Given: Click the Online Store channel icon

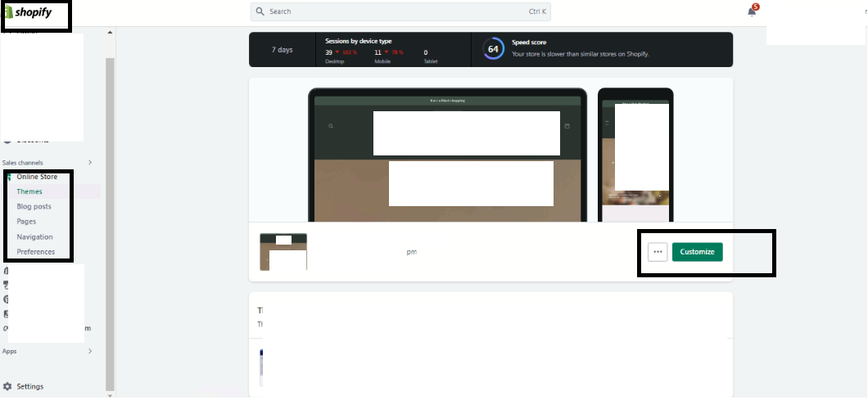Looking at the screenshot, I should pos(10,177).
